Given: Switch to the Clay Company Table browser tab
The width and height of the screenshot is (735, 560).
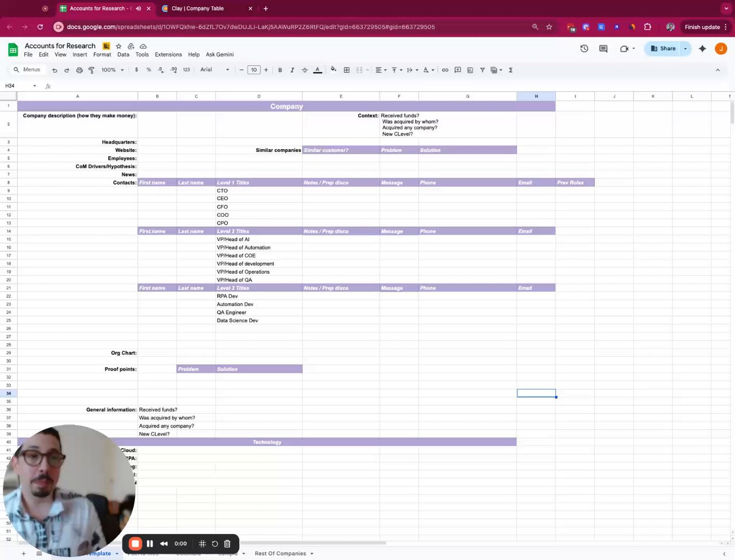Looking at the screenshot, I should [198, 9].
